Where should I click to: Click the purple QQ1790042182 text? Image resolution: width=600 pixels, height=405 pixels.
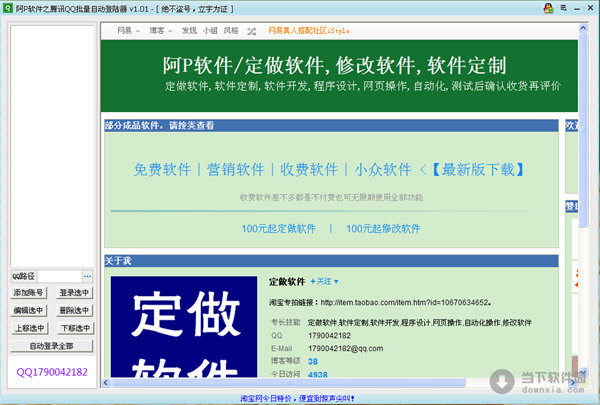click(52, 372)
